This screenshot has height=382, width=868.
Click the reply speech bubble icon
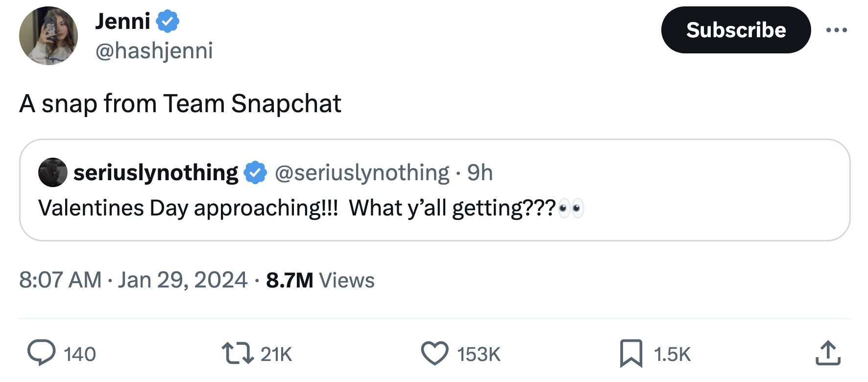(42, 353)
